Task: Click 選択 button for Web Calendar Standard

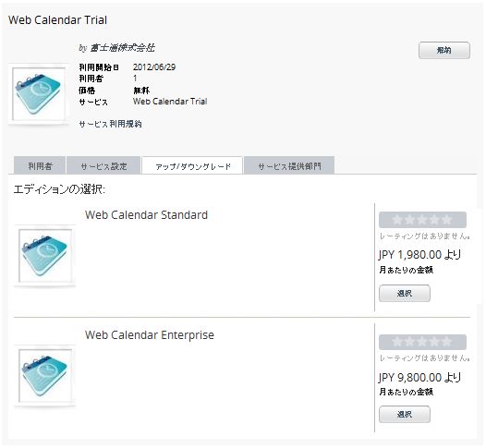Action: (x=405, y=293)
